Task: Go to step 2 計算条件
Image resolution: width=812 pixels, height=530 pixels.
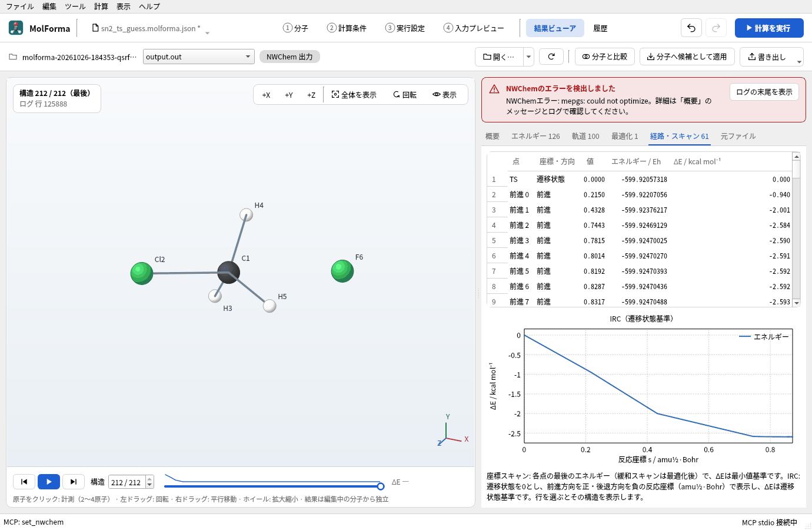Action: (347, 28)
